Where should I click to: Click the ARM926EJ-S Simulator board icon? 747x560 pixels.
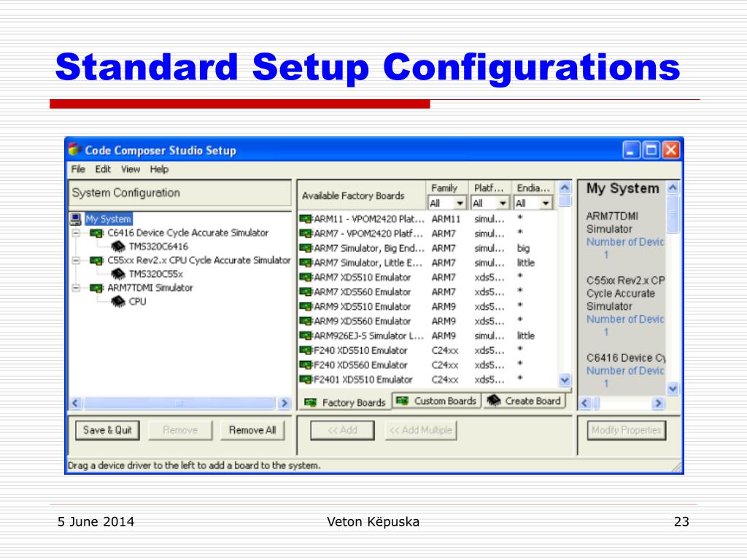pyautogui.click(x=306, y=335)
